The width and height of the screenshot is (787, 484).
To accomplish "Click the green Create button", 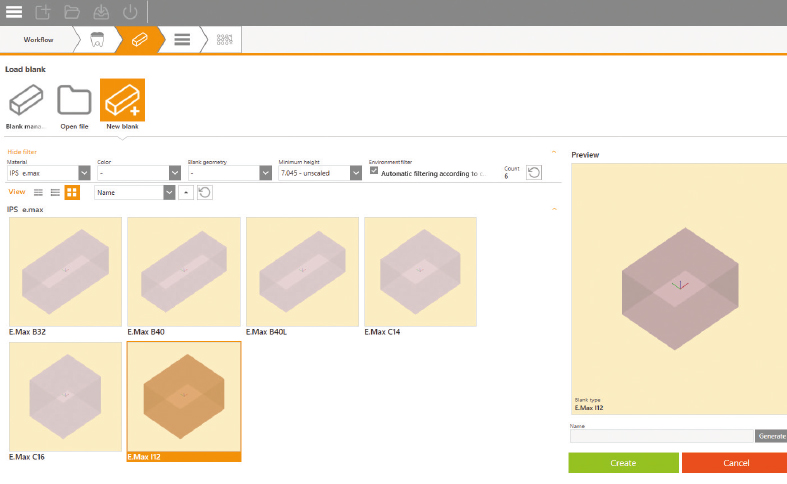I will point(623,463).
